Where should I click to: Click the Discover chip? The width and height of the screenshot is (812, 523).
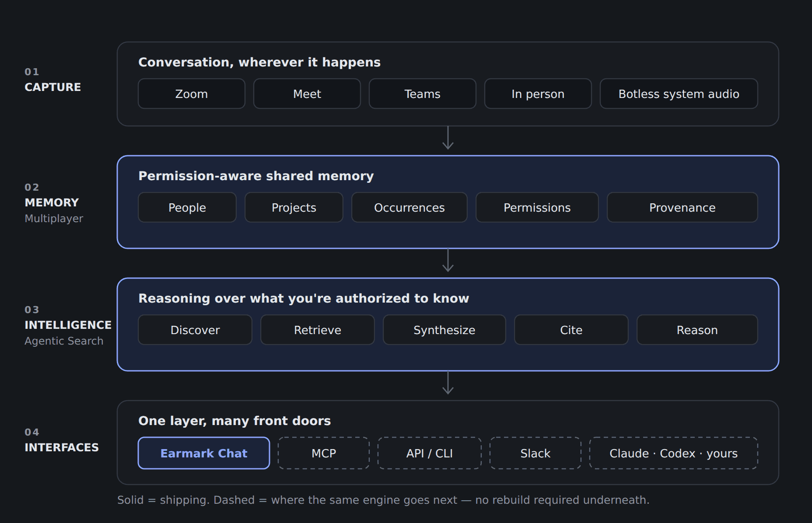(x=195, y=330)
